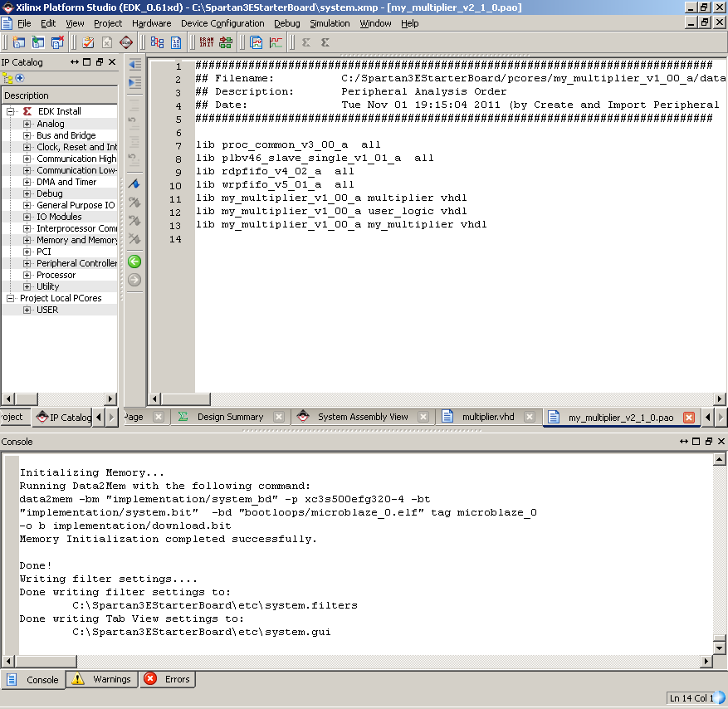Click the Download Bitstream to device icon
The height and width of the screenshot is (709, 728).
[226, 42]
